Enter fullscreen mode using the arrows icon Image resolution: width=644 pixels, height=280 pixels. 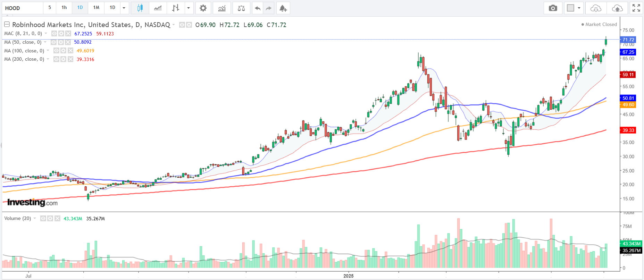coord(636,8)
